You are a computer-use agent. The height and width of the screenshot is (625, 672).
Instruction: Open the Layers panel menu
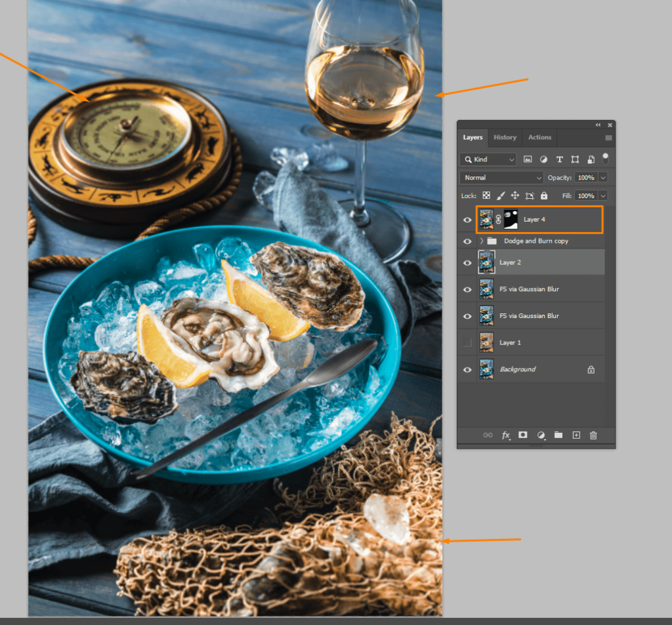pos(608,138)
